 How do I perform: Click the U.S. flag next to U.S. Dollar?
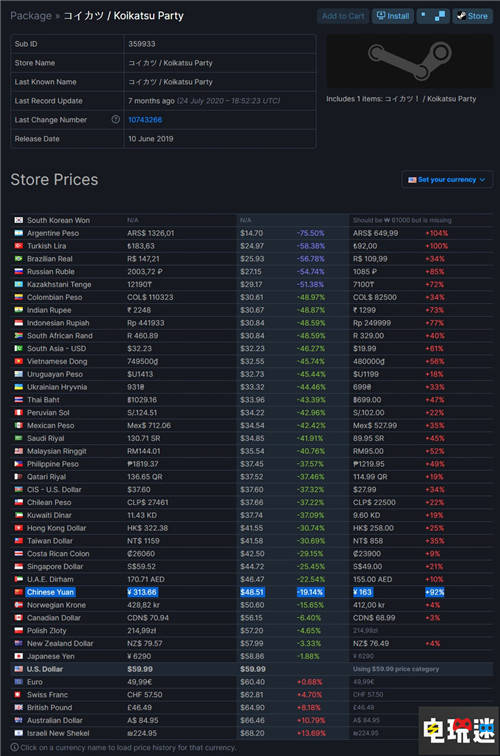pyautogui.click(x=18, y=669)
